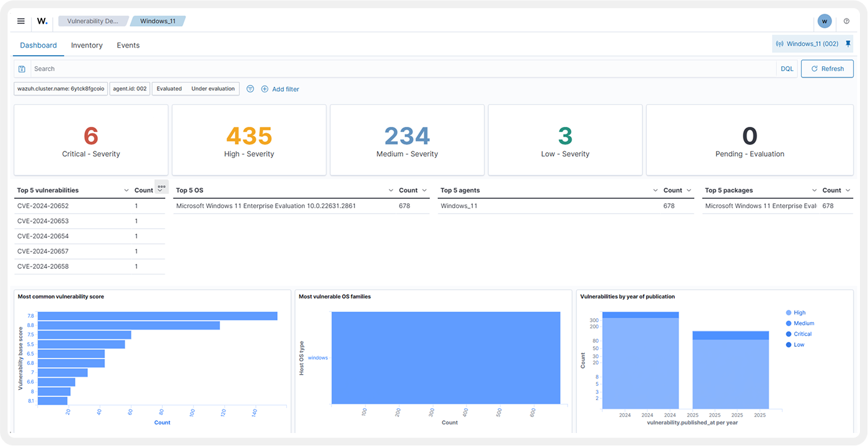The width and height of the screenshot is (868, 446).
Task: Click the Medium legend color dot
Action: coord(789,323)
